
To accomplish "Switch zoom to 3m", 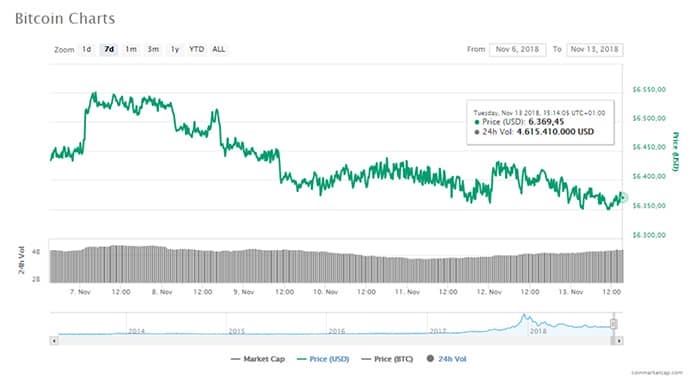I will pyautogui.click(x=153, y=49).
